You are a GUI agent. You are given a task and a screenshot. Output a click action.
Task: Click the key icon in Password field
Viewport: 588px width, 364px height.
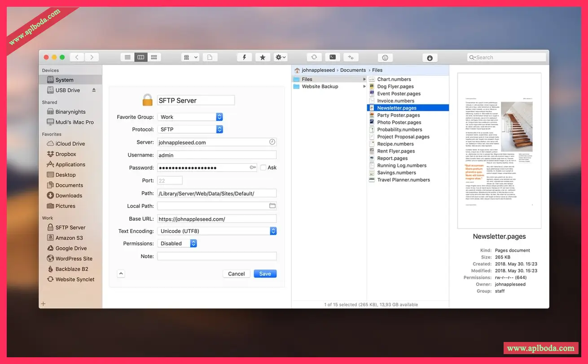[x=253, y=167]
